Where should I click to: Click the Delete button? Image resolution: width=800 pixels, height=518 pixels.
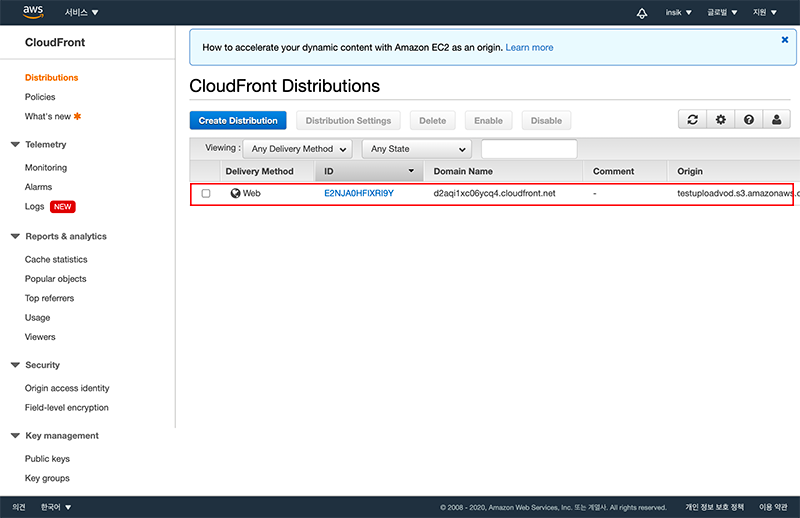[433, 120]
